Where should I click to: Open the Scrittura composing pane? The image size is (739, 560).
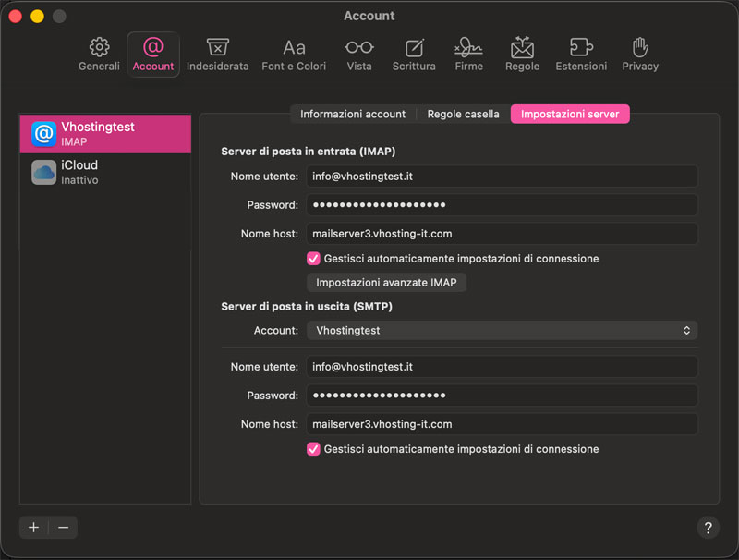click(414, 55)
